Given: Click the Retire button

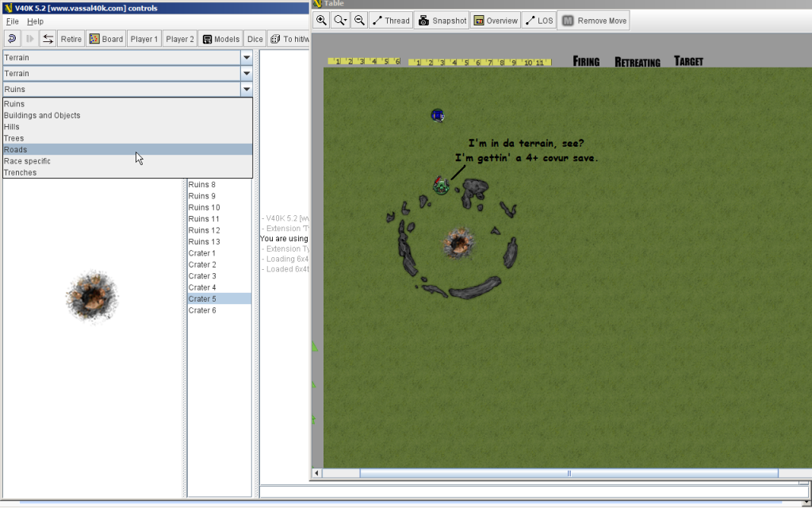Looking at the screenshot, I should 71,39.
